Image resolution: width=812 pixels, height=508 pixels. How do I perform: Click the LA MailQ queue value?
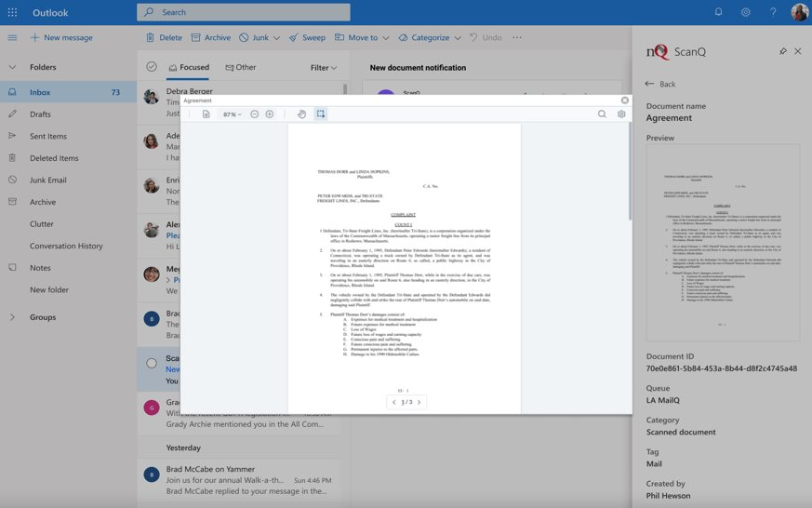click(x=663, y=400)
